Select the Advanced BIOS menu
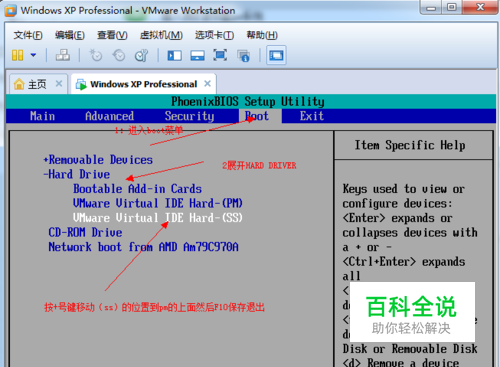This screenshot has width=500, height=367. (x=110, y=116)
